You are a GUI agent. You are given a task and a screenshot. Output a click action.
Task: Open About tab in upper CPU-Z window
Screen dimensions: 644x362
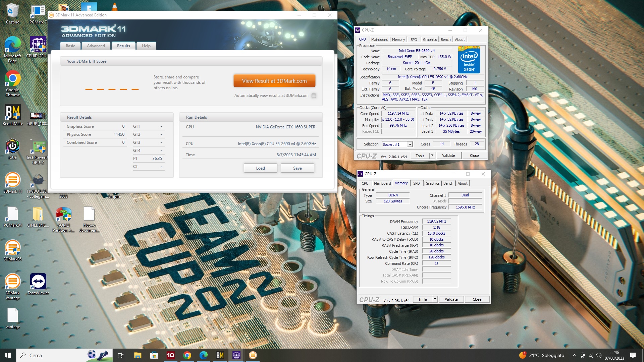[460, 40]
